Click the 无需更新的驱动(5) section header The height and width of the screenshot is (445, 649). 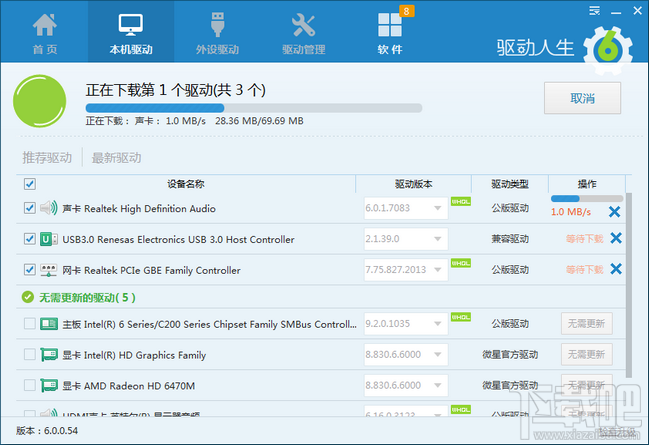click(x=87, y=297)
